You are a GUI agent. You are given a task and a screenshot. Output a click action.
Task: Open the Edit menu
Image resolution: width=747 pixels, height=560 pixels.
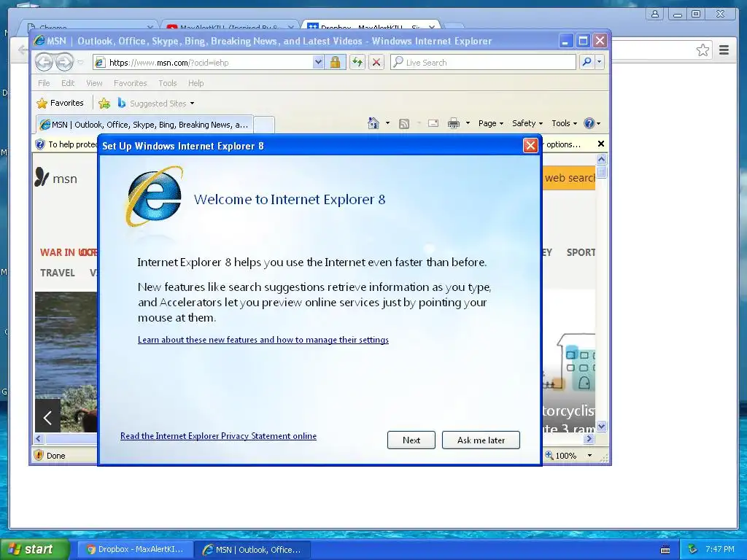coord(68,83)
